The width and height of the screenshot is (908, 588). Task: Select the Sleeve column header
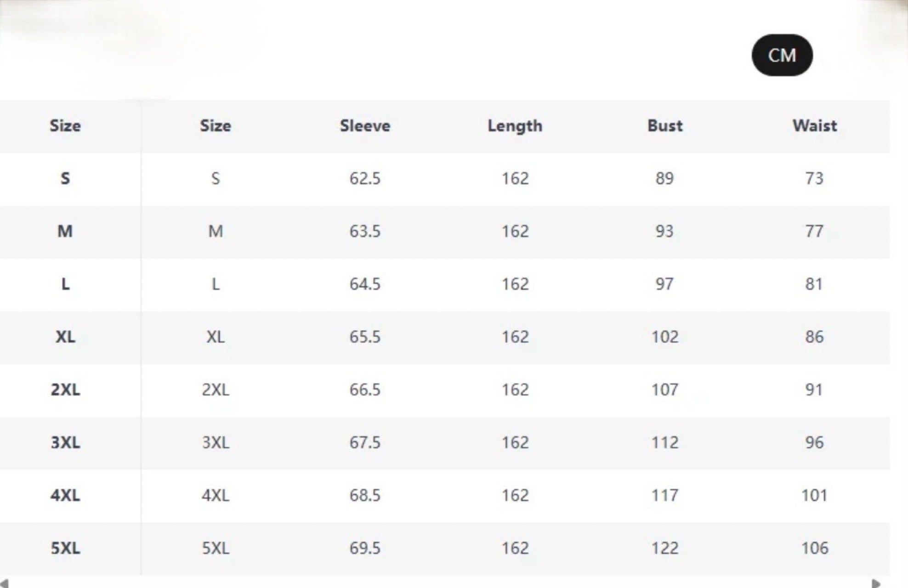[x=365, y=126]
